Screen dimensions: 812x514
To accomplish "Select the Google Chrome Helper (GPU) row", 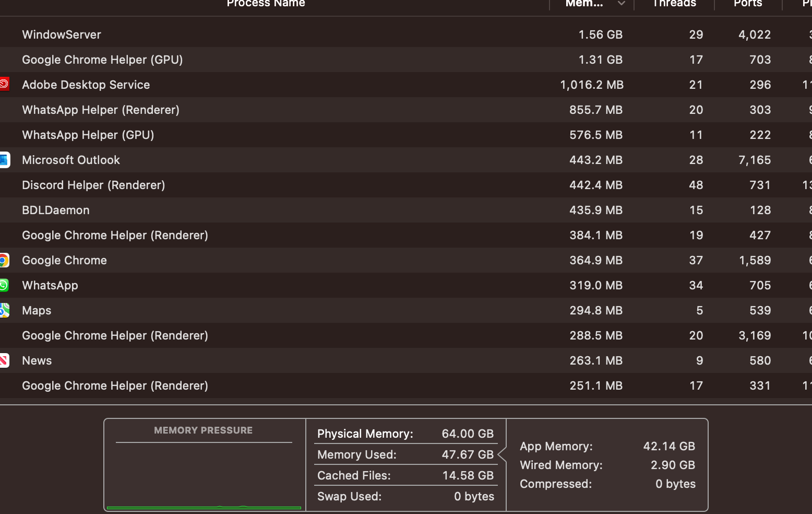I will click(406, 60).
